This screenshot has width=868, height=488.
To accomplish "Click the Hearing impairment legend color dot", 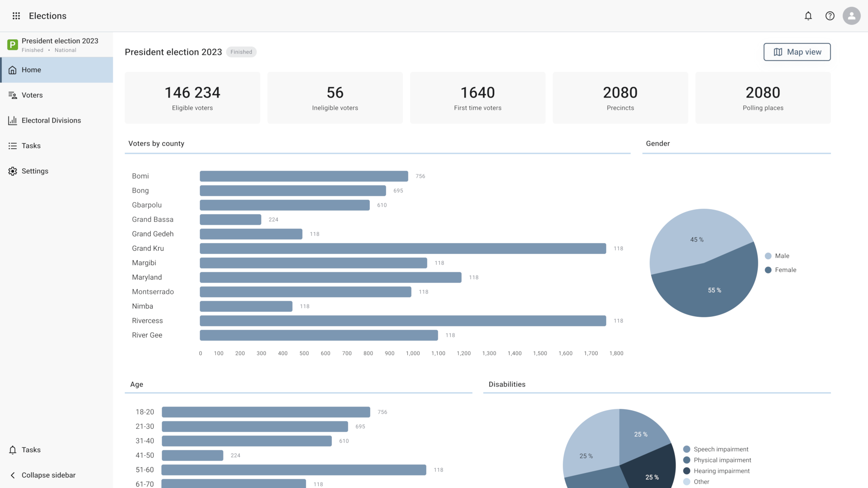I will 687,471.
